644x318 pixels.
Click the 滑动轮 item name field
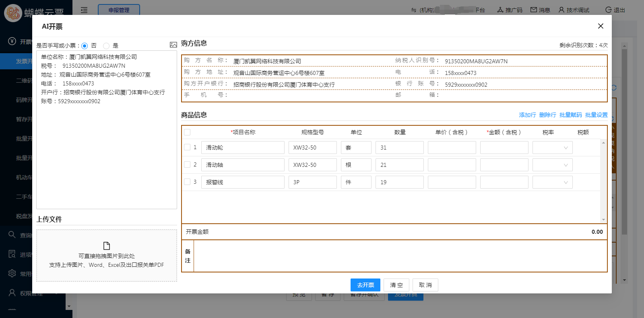[x=243, y=148]
